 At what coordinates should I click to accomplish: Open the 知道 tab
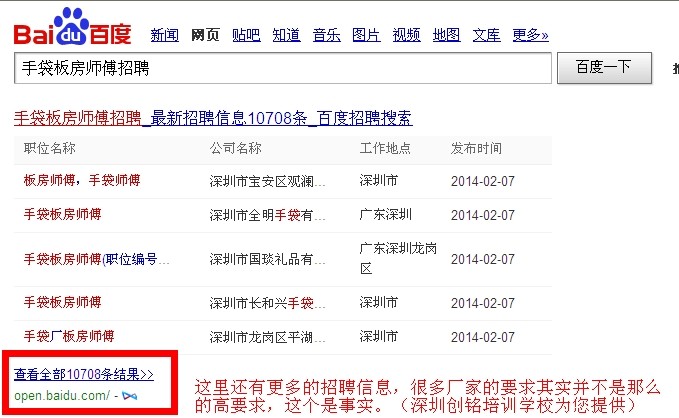tap(286, 35)
